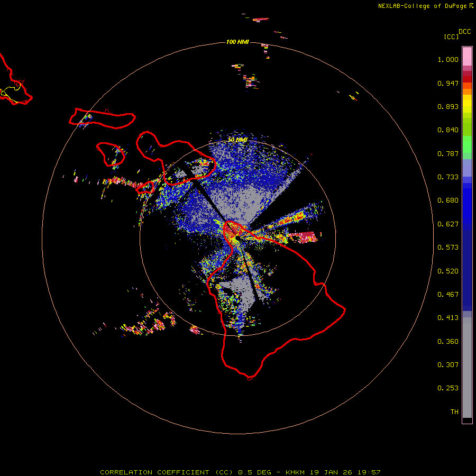
Task: Click the Correlation Coefficient caption at bottom
Action: (240, 472)
